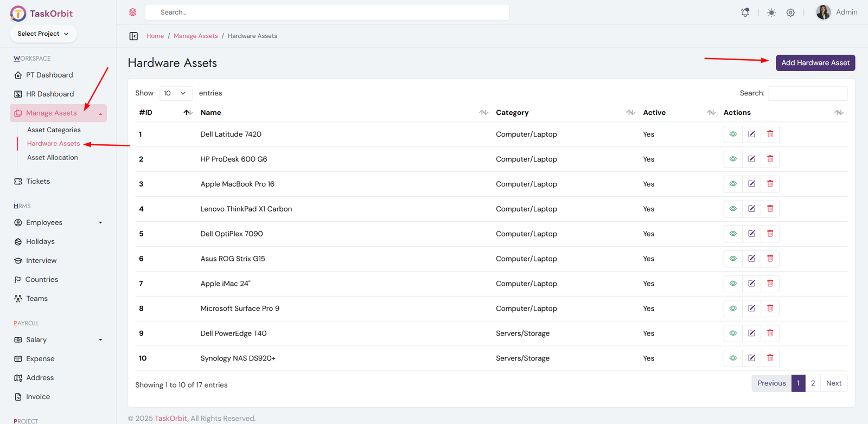Open Tickets from the sidebar
Image resolution: width=868 pixels, height=424 pixels.
(x=38, y=182)
